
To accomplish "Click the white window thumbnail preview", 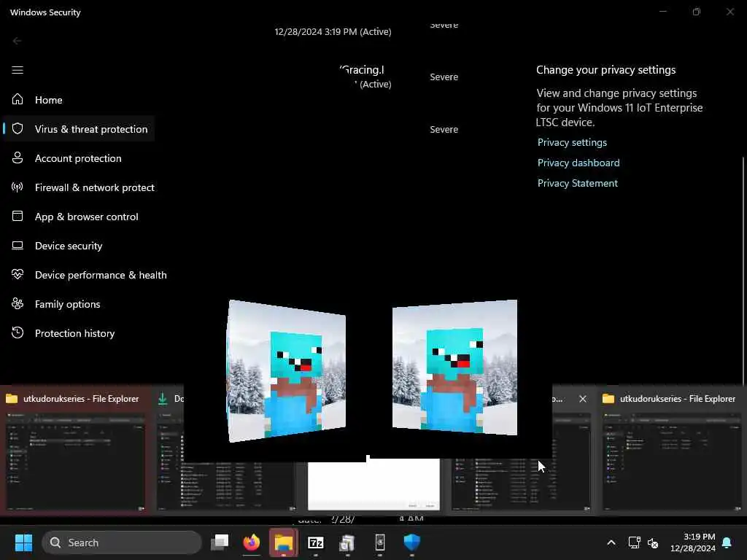I will point(373,485).
